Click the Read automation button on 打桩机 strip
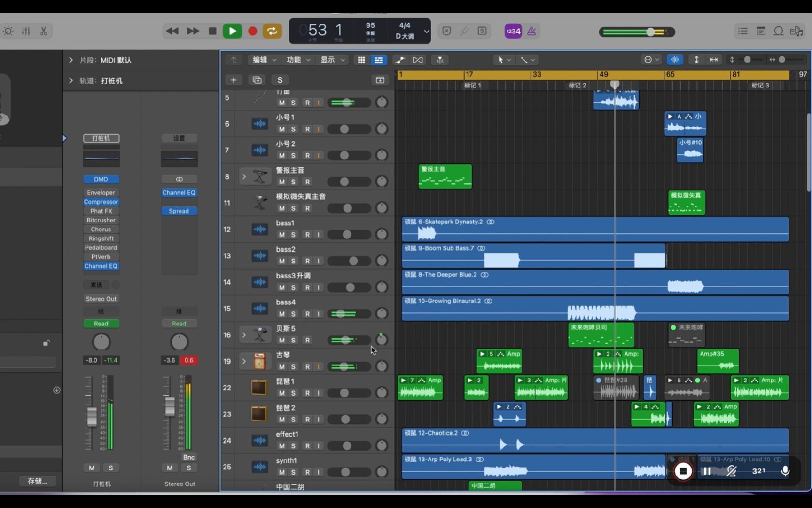This screenshot has width=812, height=508. tap(101, 324)
